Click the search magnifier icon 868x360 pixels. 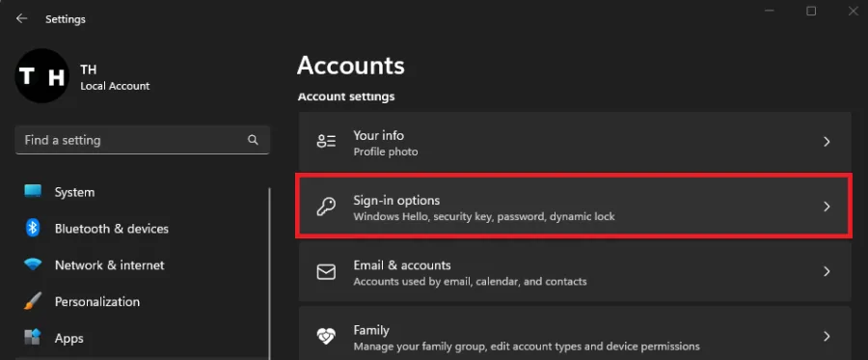pyautogui.click(x=253, y=140)
